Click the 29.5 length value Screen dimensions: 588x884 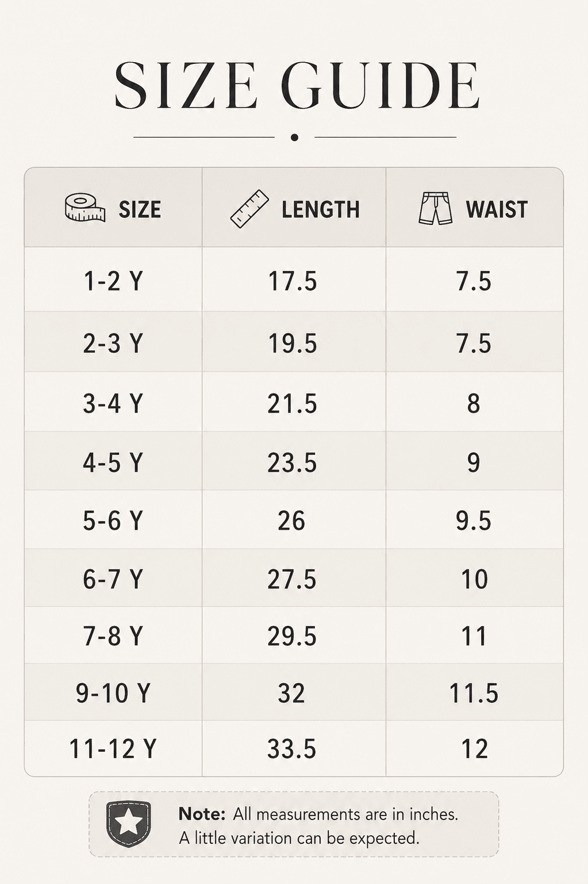coord(292,636)
